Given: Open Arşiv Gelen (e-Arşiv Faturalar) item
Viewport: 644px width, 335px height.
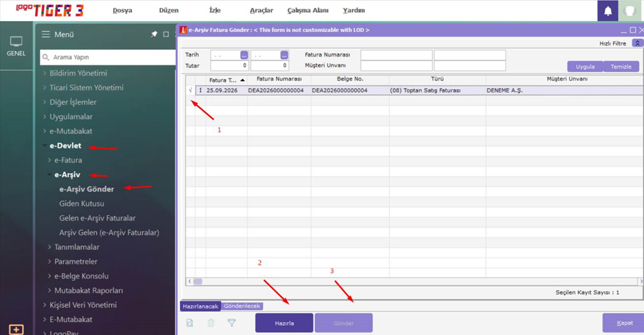Looking at the screenshot, I should point(109,233).
